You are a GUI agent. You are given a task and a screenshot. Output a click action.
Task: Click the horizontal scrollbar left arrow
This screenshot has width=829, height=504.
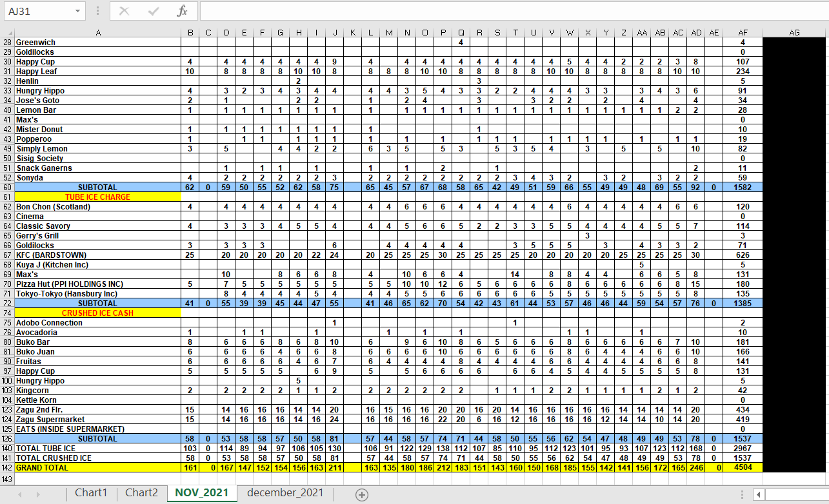point(759,494)
